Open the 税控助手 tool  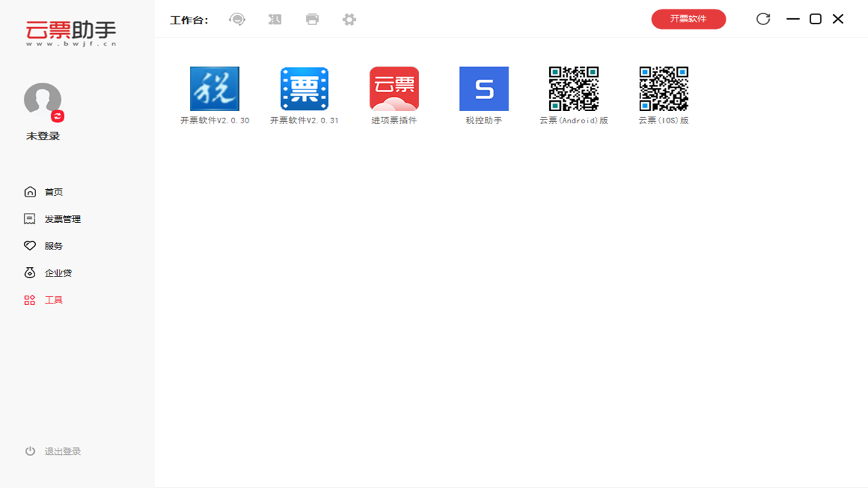point(484,89)
